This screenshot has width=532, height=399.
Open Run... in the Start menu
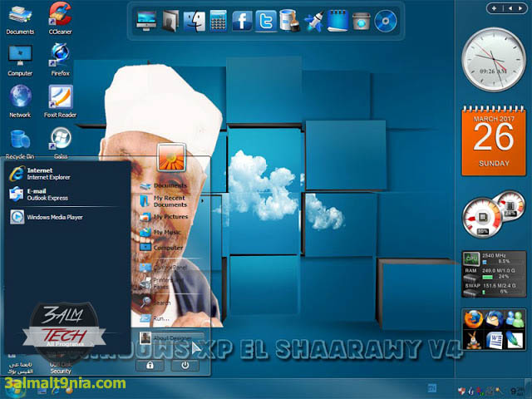(155, 318)
